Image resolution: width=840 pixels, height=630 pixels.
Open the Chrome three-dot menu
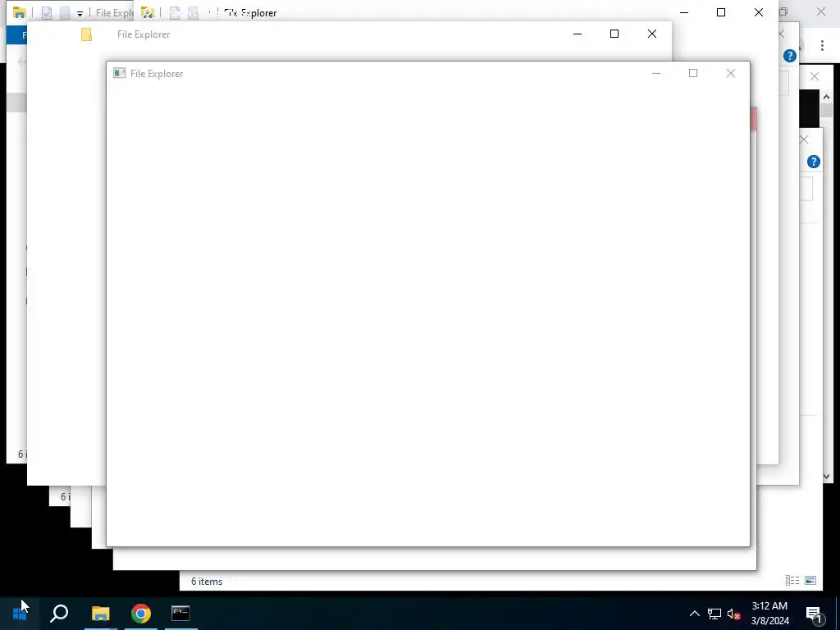[822, 46]
